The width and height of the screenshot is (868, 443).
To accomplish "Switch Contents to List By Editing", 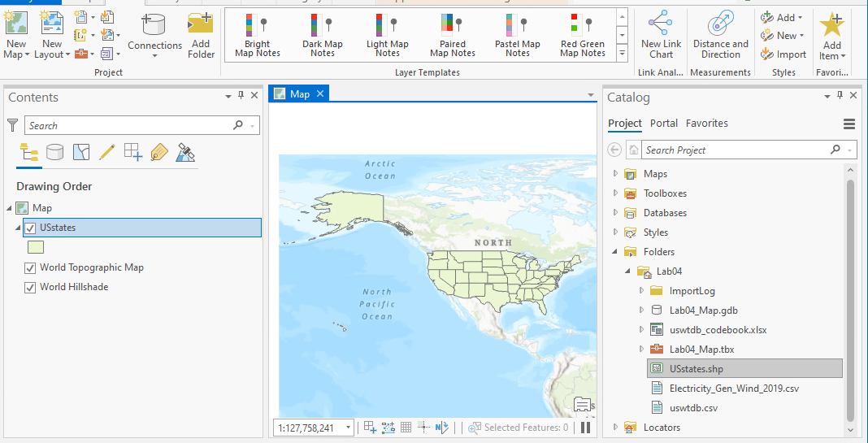I will coord(106,152).
